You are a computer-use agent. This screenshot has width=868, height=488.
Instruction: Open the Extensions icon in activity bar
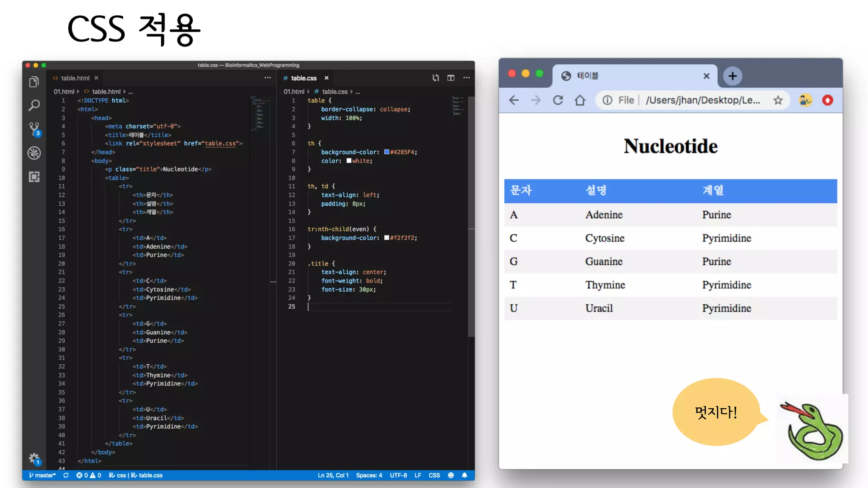click(34, 177)
